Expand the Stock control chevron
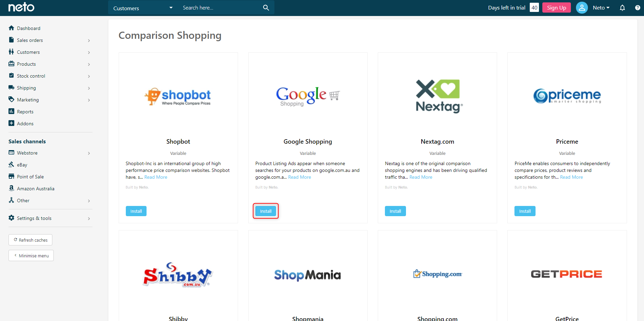This screenshot has width=644, height=321. (89, 76)
